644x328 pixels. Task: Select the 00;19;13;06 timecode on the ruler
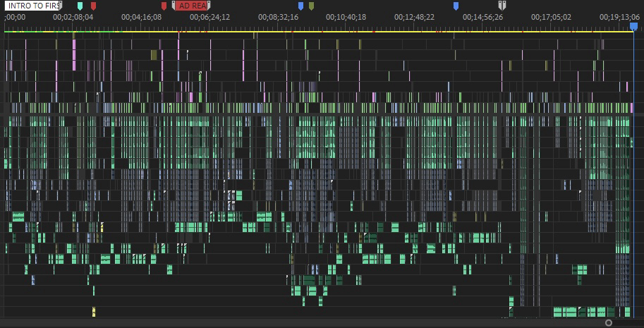pyautogui.click(x=619, y=17)
